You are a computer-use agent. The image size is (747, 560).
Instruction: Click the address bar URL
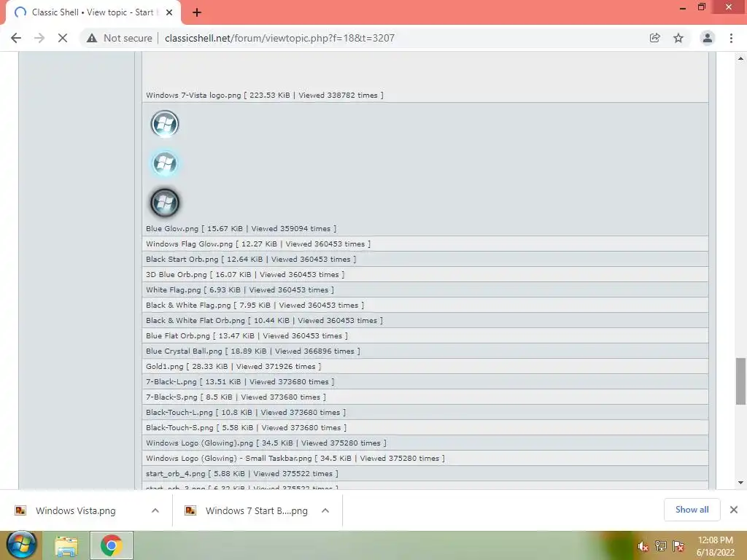(279, 38)
